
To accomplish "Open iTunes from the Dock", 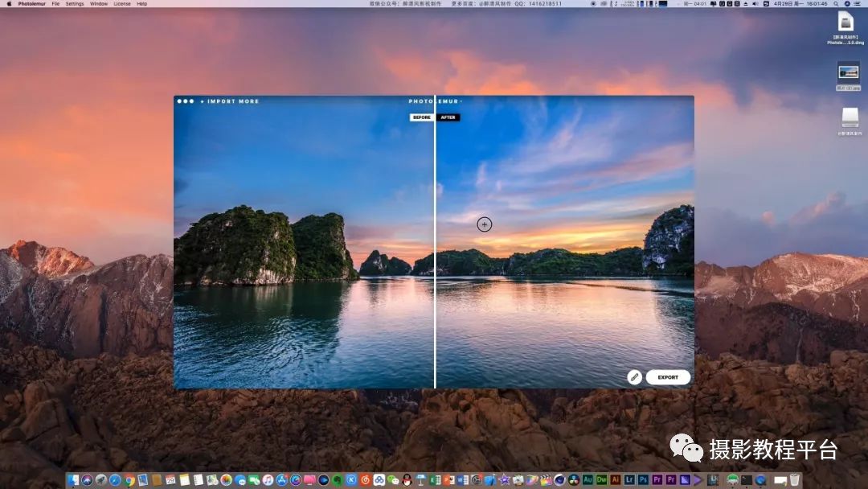I will coord(268,480).
